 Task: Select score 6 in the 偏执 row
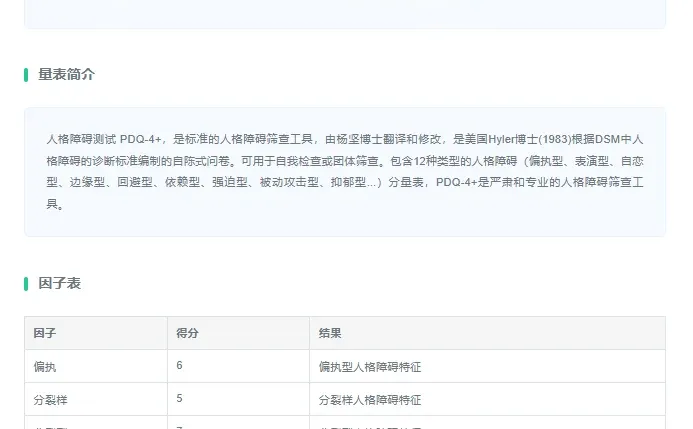pos(238,366)
